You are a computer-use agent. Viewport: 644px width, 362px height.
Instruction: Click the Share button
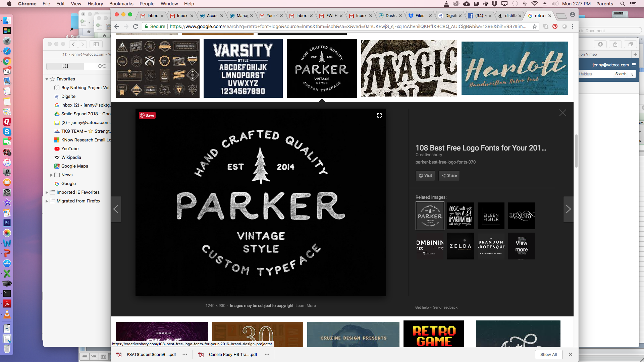tap(449, 176)
